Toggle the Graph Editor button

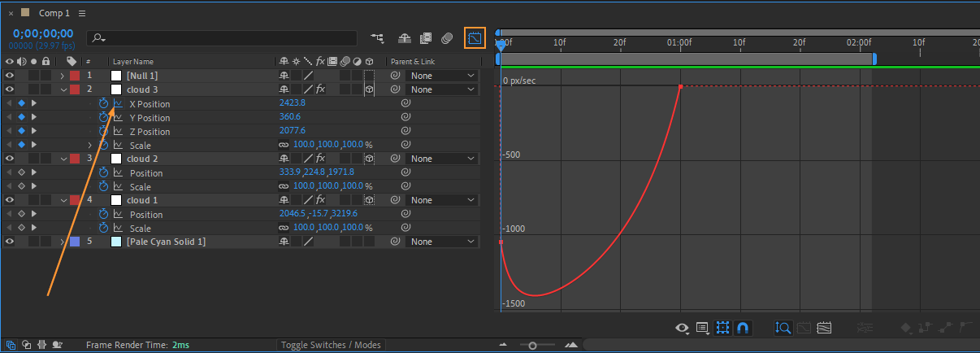pyautogui.click(x=475, y=38)
